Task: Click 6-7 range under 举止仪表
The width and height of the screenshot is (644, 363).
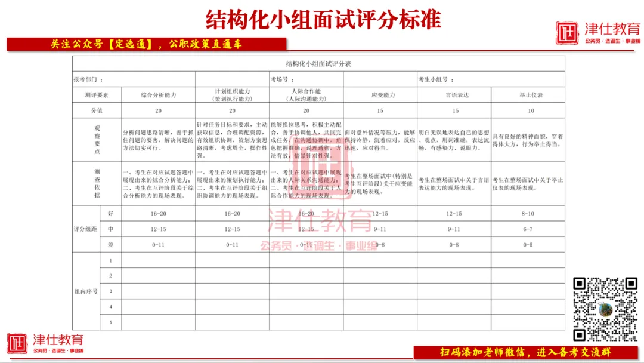Action: pos(528,229)
